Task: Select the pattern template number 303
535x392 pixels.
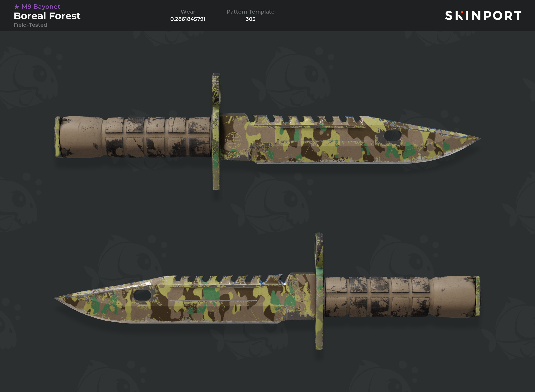Action: pos(251,19)
